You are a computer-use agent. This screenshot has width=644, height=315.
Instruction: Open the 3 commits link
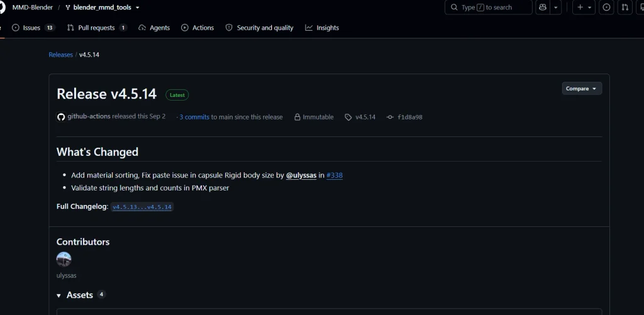pos(194,117)
